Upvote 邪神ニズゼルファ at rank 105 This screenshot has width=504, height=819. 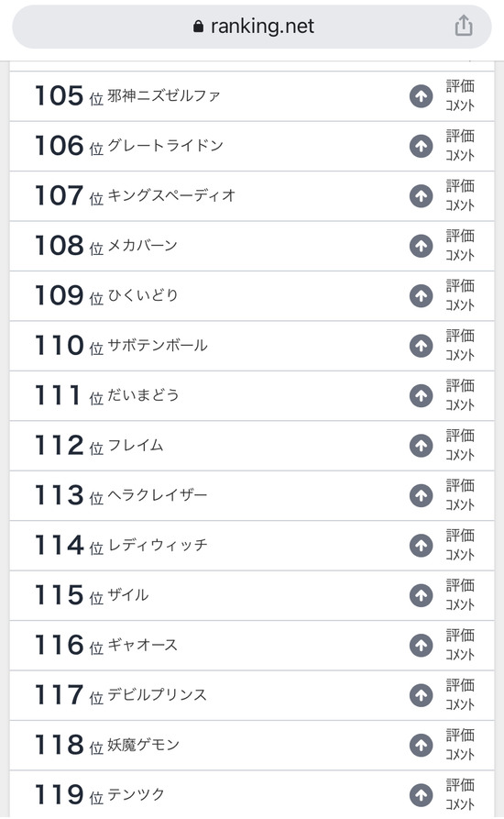click(x=421, y=96)
